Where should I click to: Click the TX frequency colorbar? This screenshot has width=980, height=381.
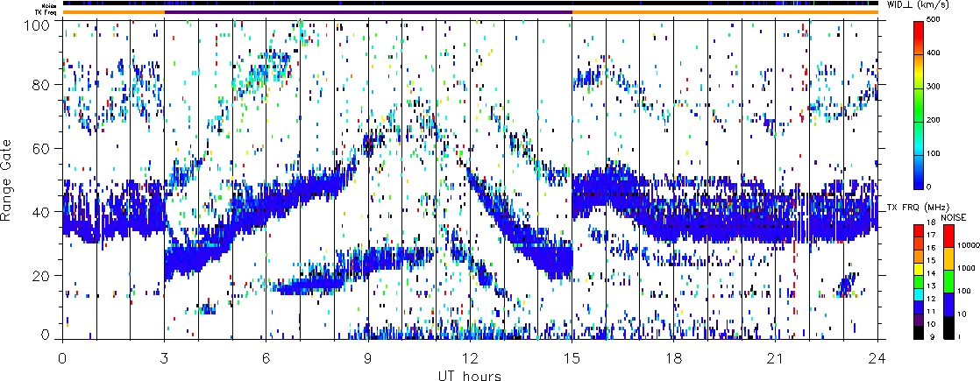click(x=918, y=281)
